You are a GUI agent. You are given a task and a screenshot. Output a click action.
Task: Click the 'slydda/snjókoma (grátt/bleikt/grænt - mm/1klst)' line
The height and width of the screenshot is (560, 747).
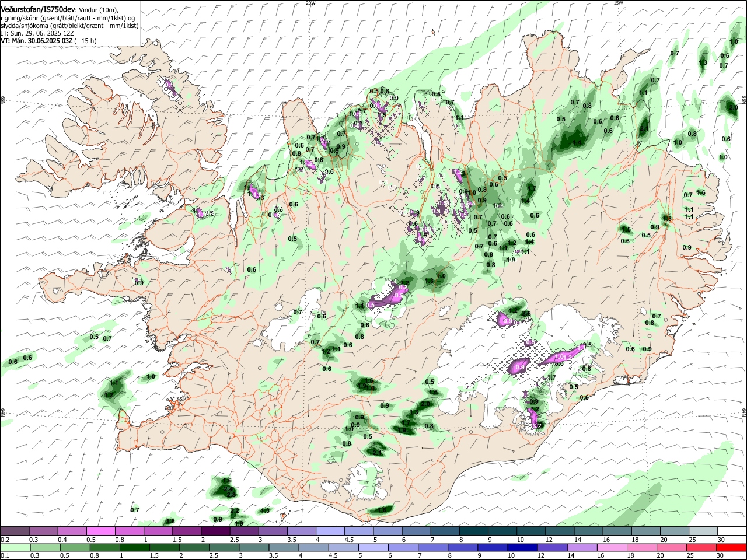click(69, 26)
